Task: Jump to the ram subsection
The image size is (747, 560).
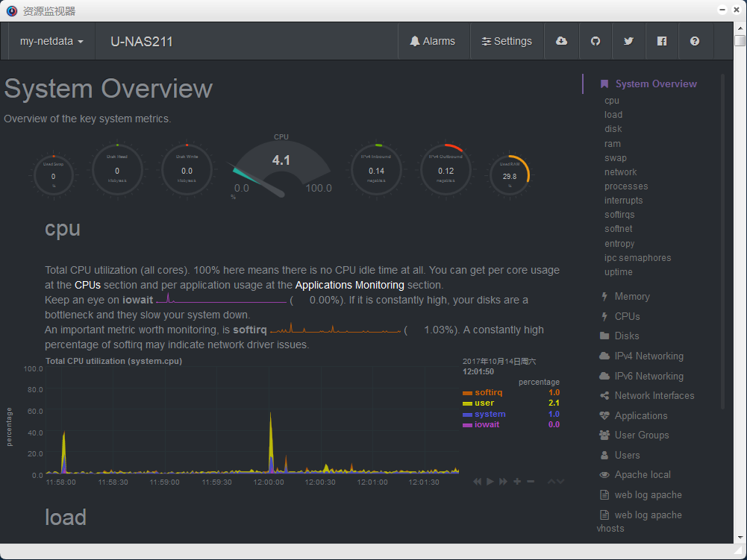Action: [613, 144]
